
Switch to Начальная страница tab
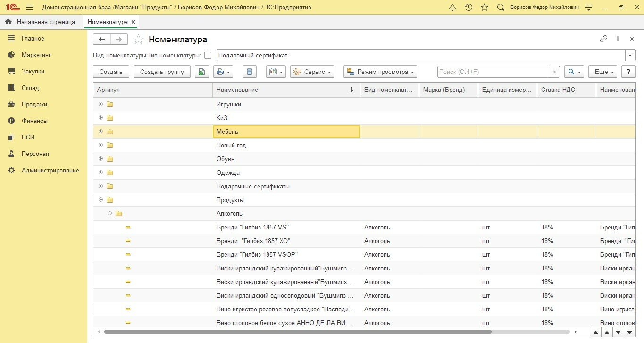(x=41, y=22)
